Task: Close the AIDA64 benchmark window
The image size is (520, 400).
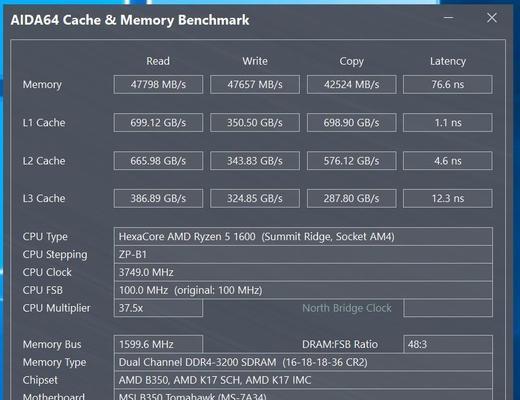Action: tap(492, 18)
